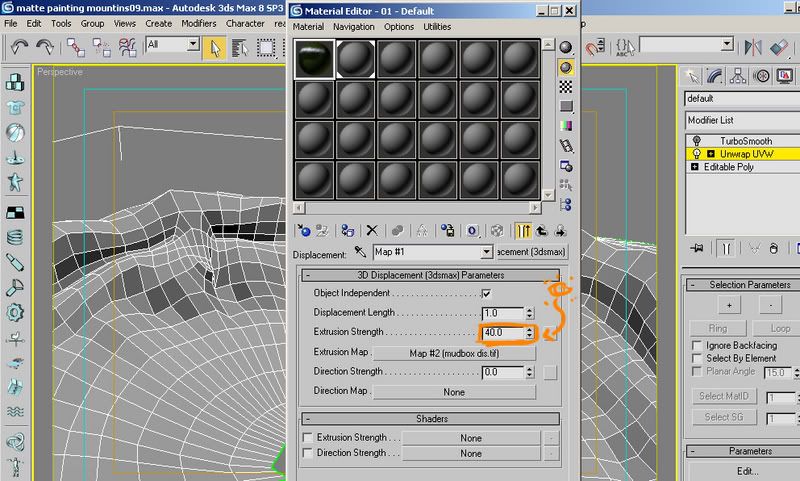Click the Mirror tool icon in toolbar

click(x=753, y=47)
